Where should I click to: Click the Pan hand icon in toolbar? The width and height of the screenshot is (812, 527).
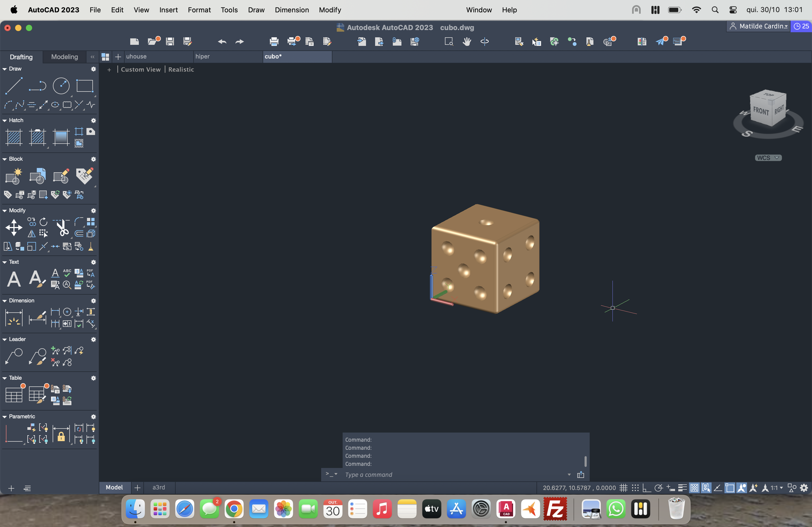tap(467, 42)
